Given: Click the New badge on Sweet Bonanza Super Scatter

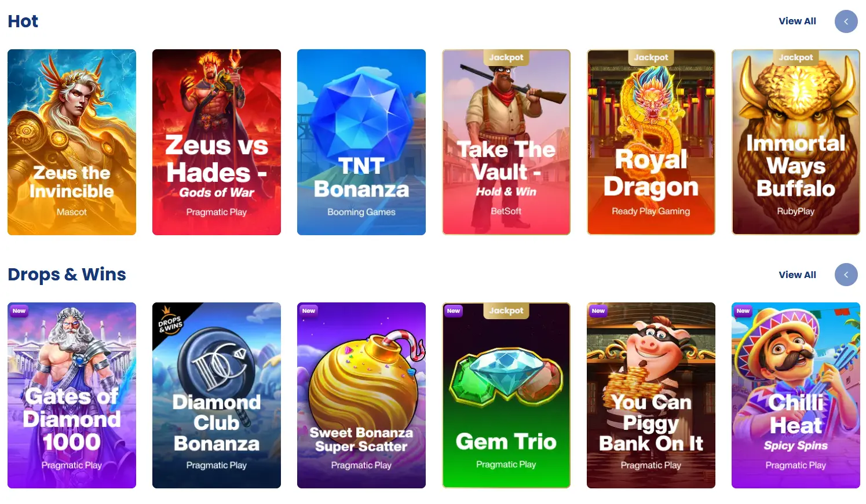Looking at the screenshot, I should pos(309,311).
